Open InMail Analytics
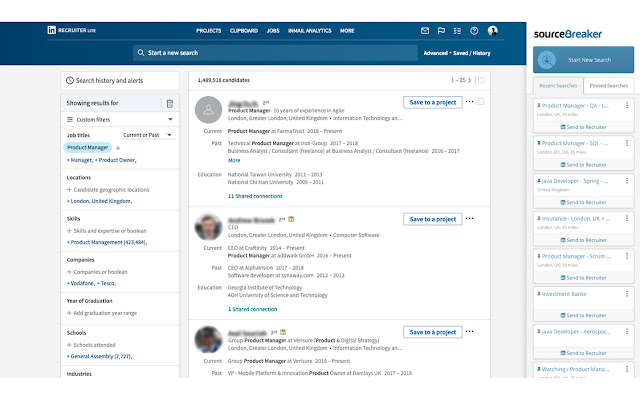 [x=310, y=31]
